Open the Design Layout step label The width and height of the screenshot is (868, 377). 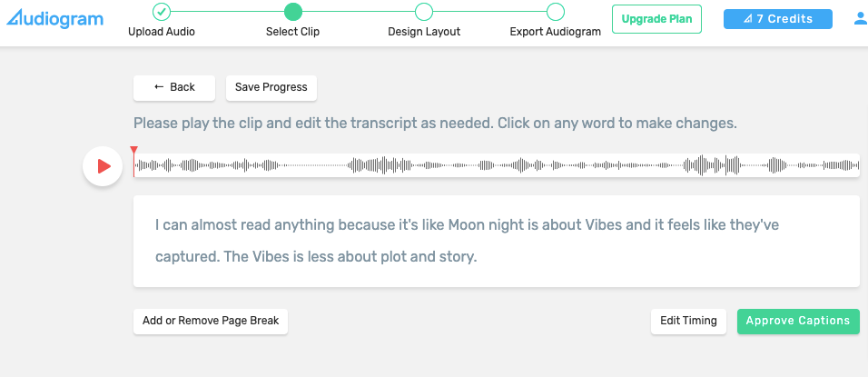[x=424, y=32]
